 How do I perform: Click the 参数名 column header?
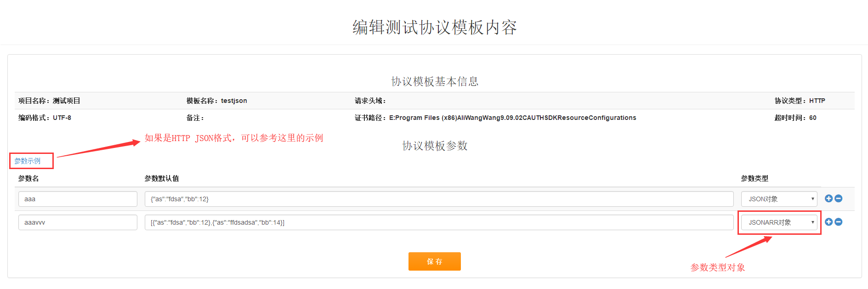click(28, 178)
